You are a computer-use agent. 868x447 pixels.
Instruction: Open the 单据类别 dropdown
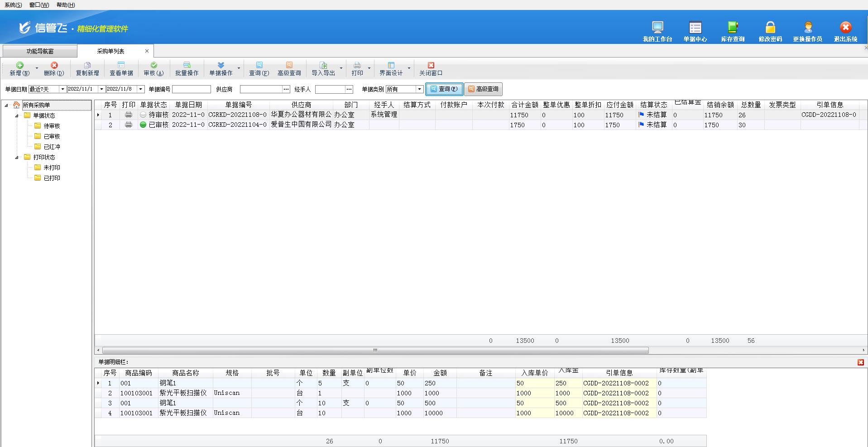(x=419, y=89)
